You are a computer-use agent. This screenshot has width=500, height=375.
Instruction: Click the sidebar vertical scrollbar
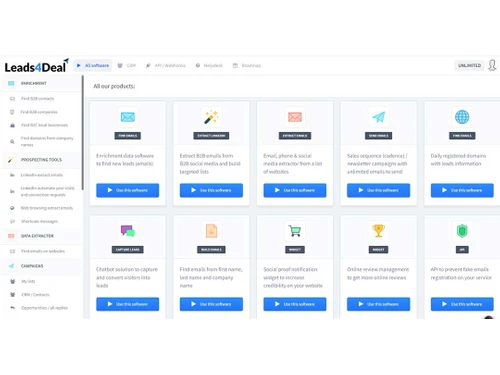[x=83, y=133]
